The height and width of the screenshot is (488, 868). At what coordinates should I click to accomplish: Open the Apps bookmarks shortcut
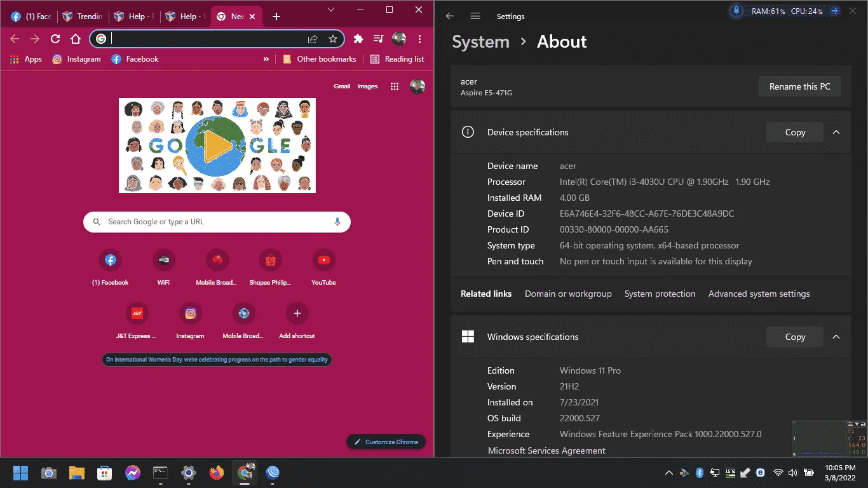click(26, 59)
